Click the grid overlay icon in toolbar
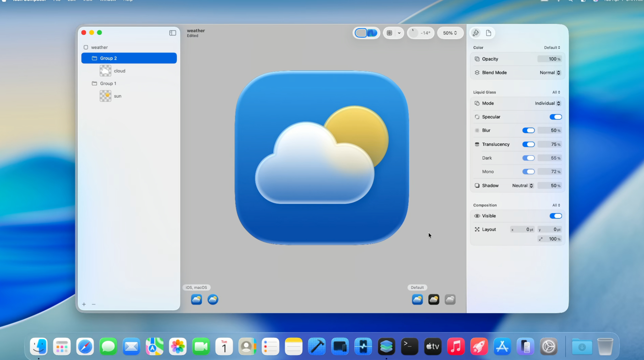Screen dimensions: 644x360 (389, 33)
